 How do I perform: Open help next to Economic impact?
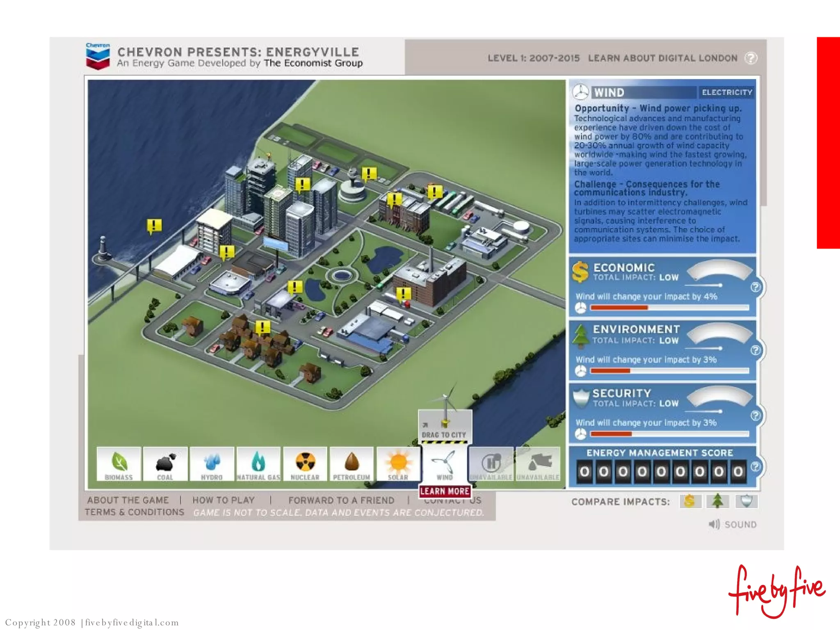coord(756,287)
